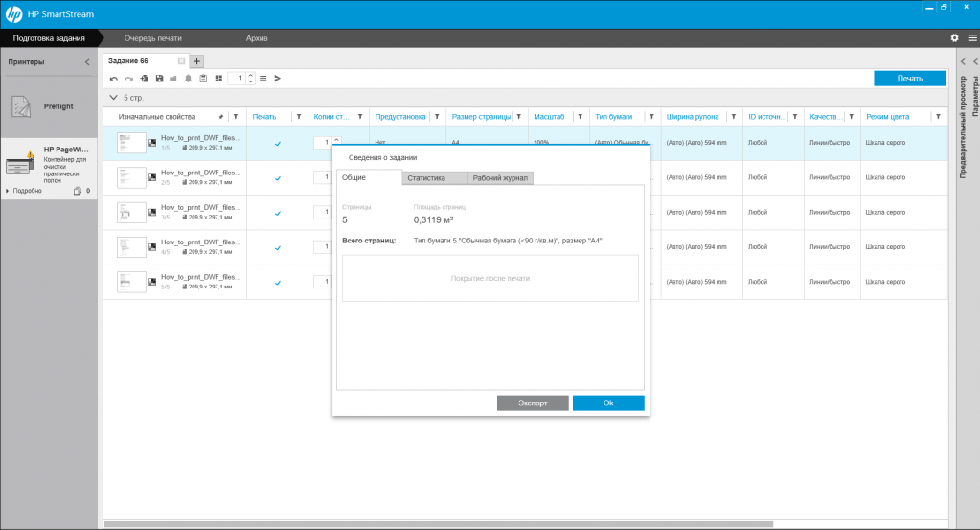The height and width of the screenshot is (530, 980).
Task: Open settings gear icon in top bar
Action: (954, 38)
